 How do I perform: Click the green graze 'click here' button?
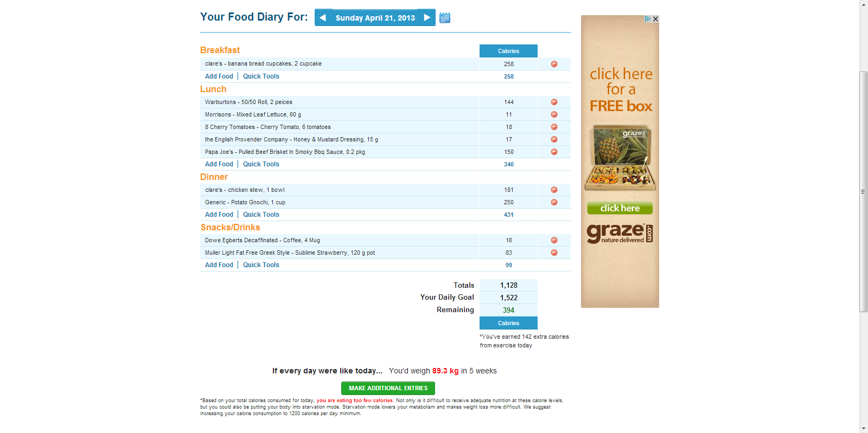coord(620,208)
